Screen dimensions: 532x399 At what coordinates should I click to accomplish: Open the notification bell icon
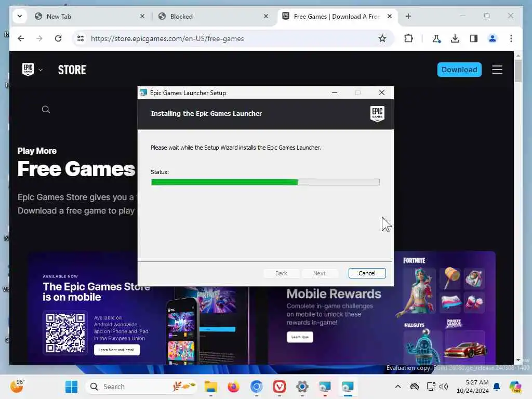pyautogui.click(x=497, y=387)
